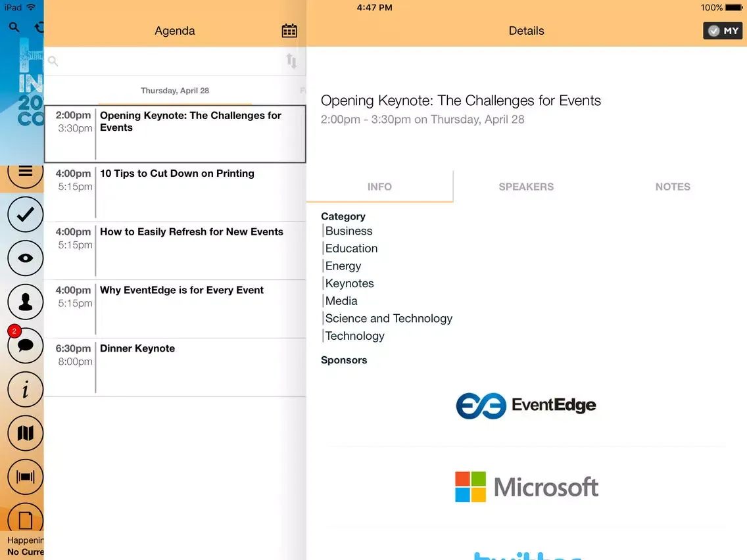Open Why EventEdge is for Every Event session

[x=175, y=309]
